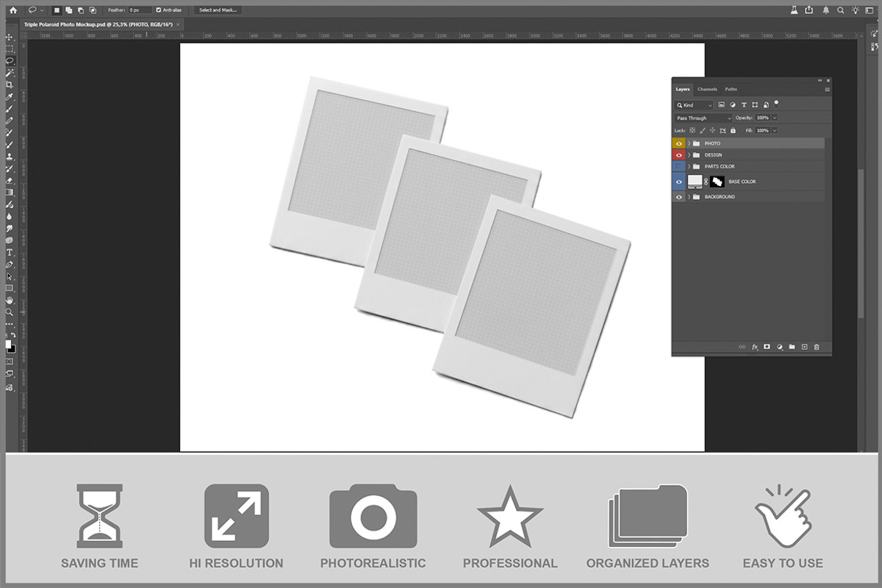
Task: Select the Clone Stamp tool
Action: pyautogui.click(x=10, y=157)
